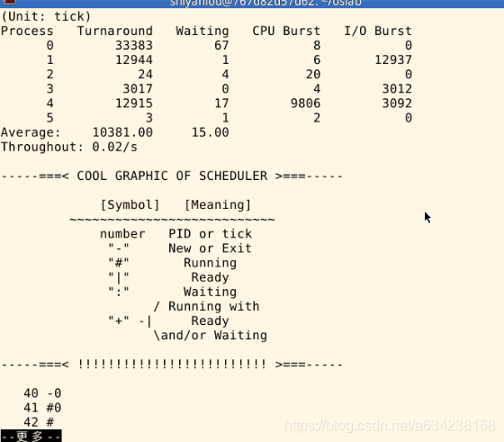Viewport: 504px width, 442px height.
Task: Click the 'Throughout: 0.02/s' line
Action: pos(69,147)
